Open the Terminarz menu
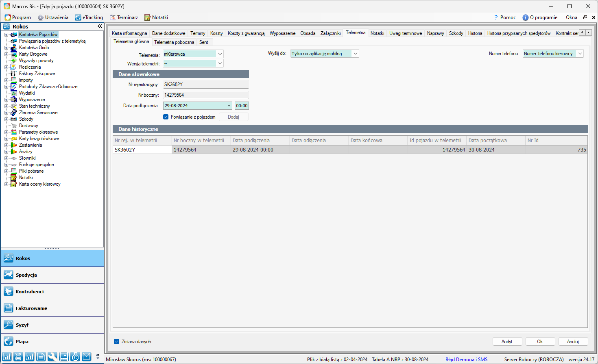The width and height of the screenshot is (598, 364). point(124,17)
